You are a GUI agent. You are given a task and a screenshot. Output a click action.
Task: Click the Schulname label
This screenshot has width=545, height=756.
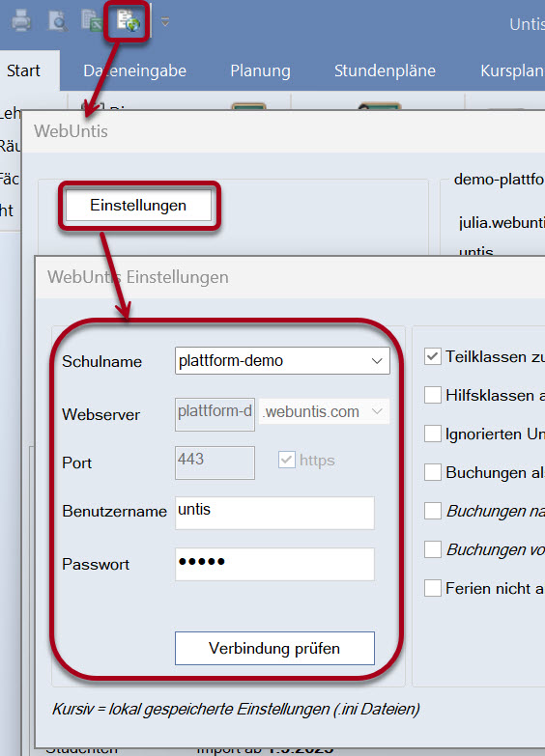pos(101,362)
